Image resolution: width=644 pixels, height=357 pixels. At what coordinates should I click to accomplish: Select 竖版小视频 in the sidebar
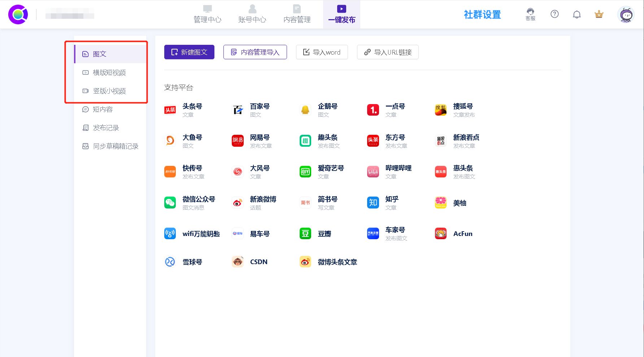(x=110, y=91)
